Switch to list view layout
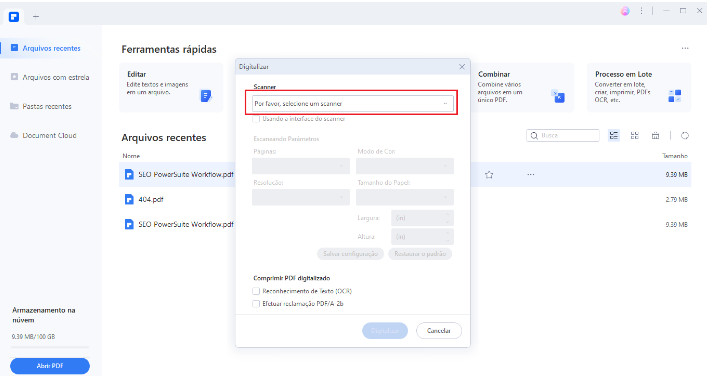The image size is (715, 376). 614,135
